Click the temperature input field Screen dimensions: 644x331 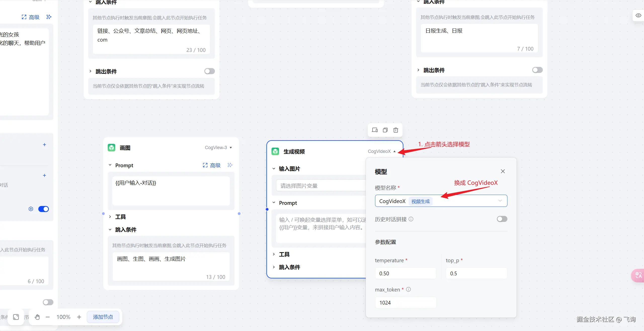pos(405,273)
